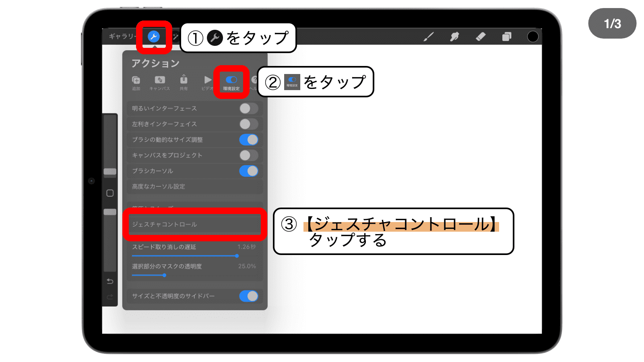
Task: Enable キャンバスをプロジェクト switch
Action: click(249, 155)
